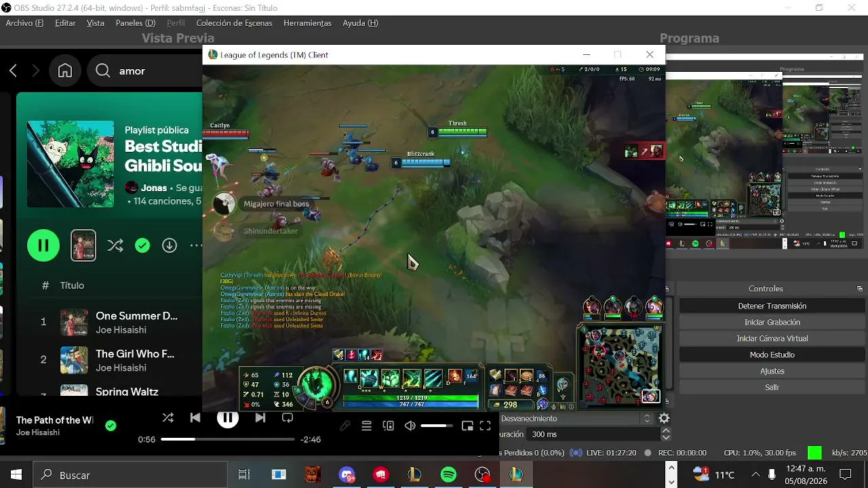Open the Windows notification center
This screenshot has width=868, height=488.
pos(845,475)
